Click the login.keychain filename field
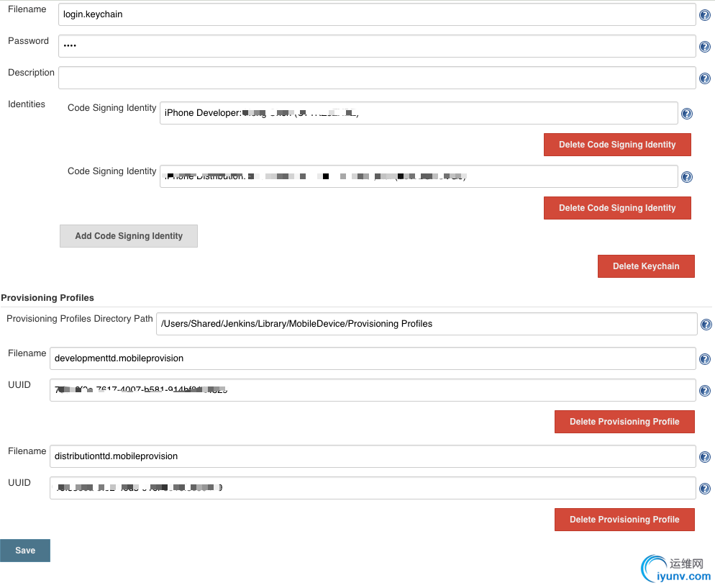The height and width of the screenshot is (588, 715). 377,14
